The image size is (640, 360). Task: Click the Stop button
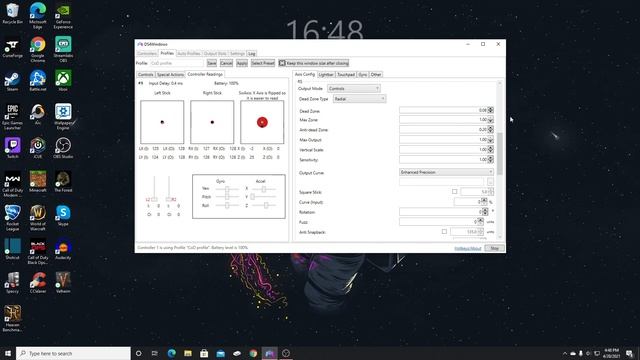pos(494,248)
